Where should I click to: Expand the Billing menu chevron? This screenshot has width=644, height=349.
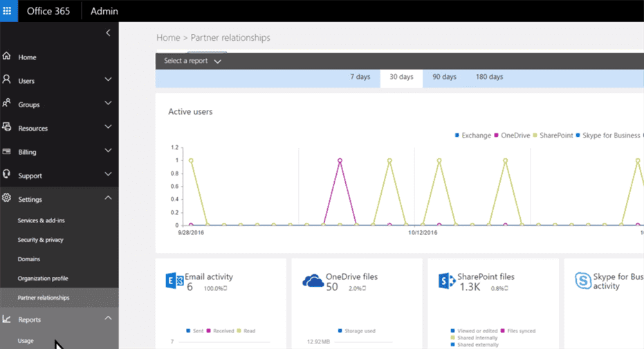[108, 151]
